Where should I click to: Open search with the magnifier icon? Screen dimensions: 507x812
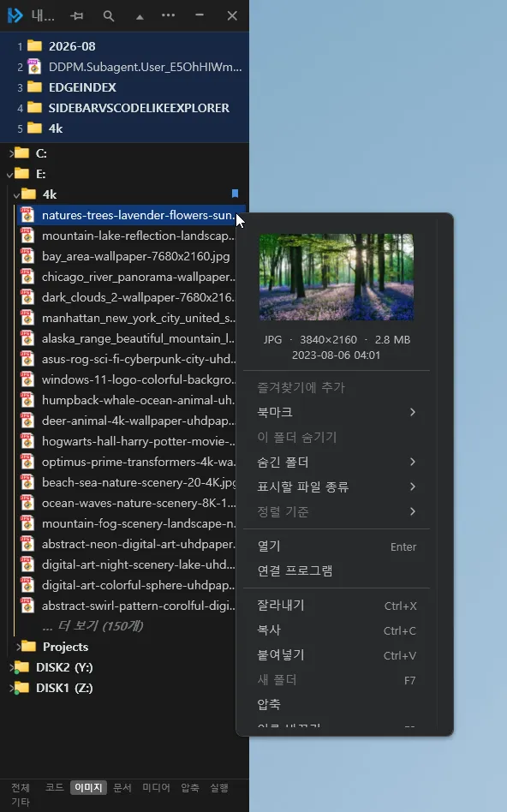coord(108,16)
